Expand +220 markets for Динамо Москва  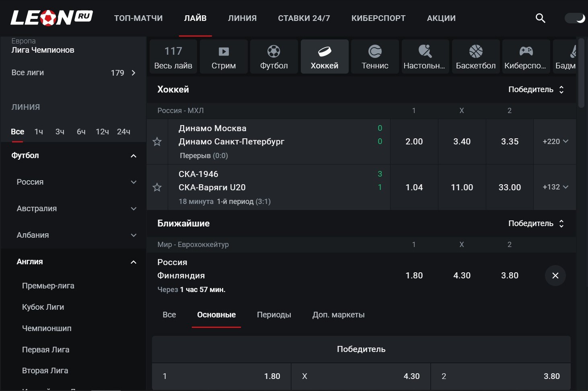[555, 142]
